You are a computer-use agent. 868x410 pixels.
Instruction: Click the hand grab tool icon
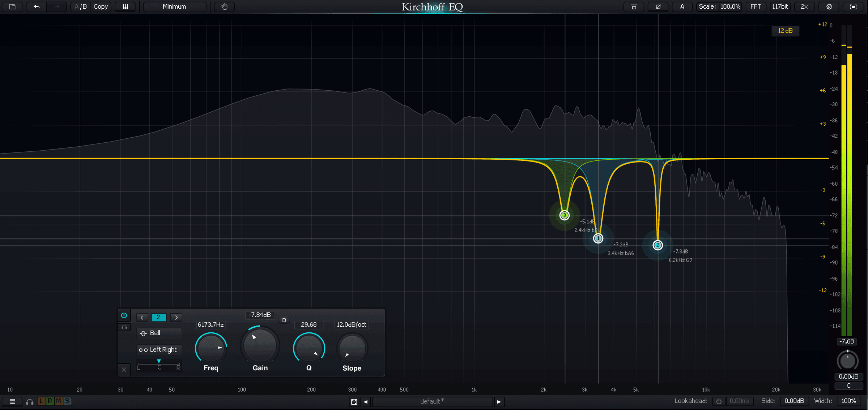tap(225, 7)
